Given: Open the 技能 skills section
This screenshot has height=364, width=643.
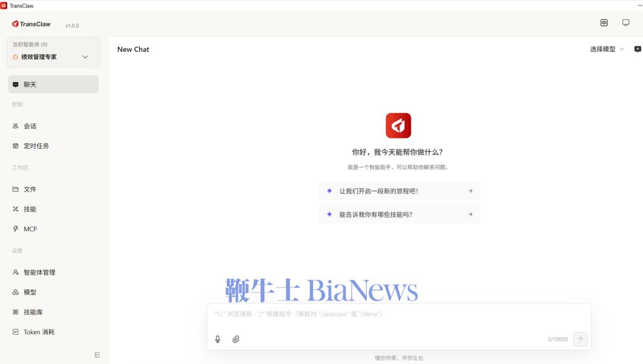Looking at the screenshot, I should pyautogui.click(x=54, y=209).
